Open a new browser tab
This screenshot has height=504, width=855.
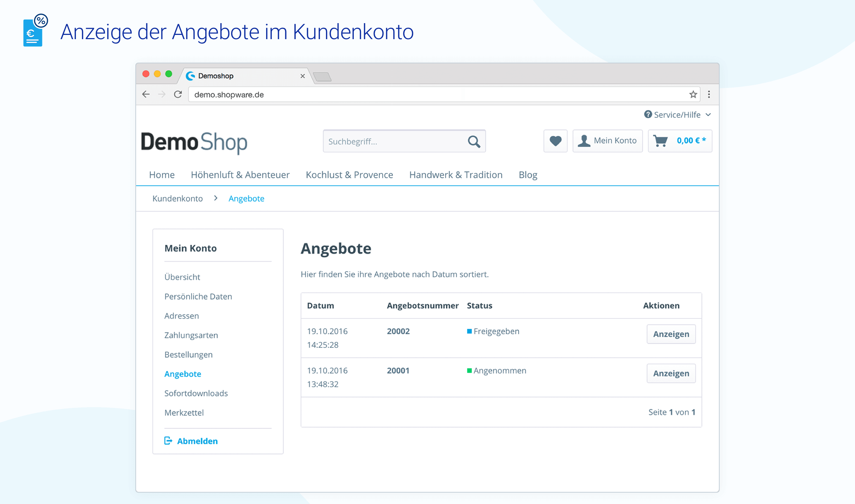tap(322, 77)
